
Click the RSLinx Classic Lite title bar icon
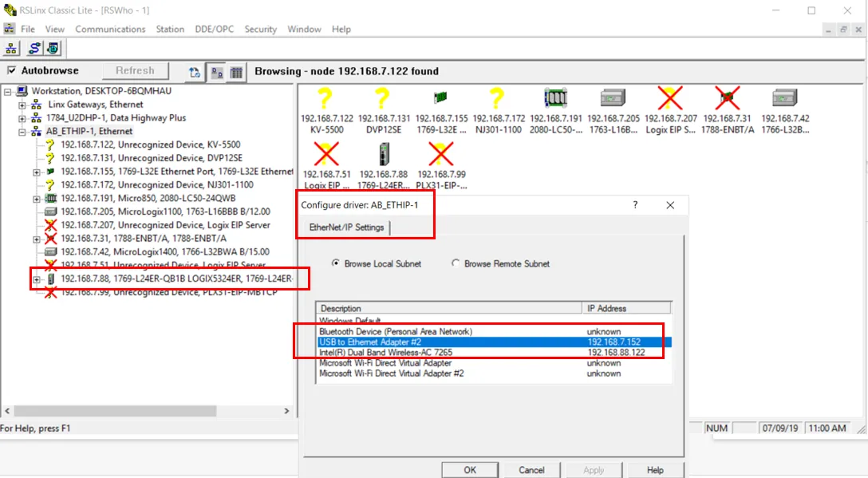tap(10, 10)
